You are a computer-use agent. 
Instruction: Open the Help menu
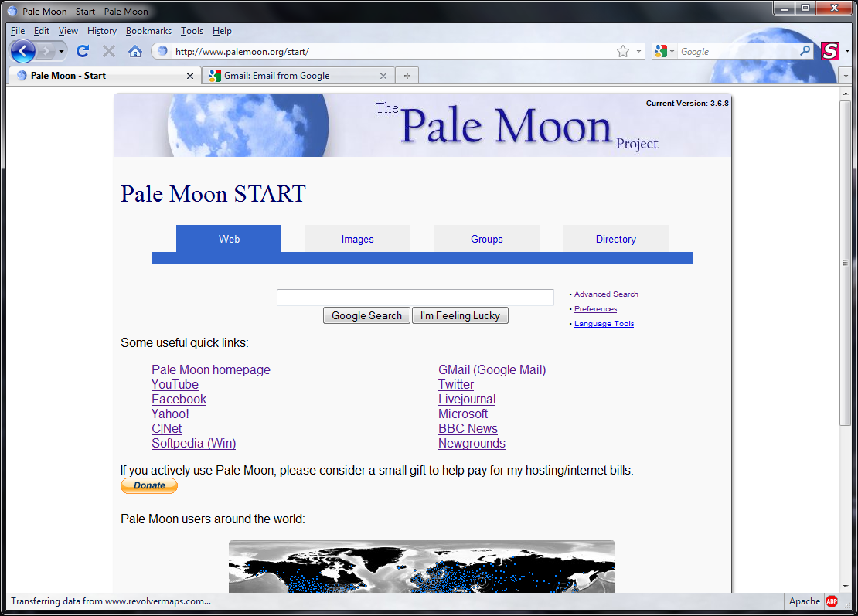[222, 31]
